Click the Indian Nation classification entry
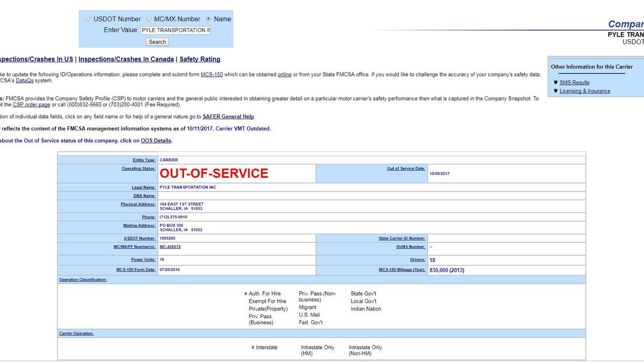 pyautogui.click(x=366, y=309)
